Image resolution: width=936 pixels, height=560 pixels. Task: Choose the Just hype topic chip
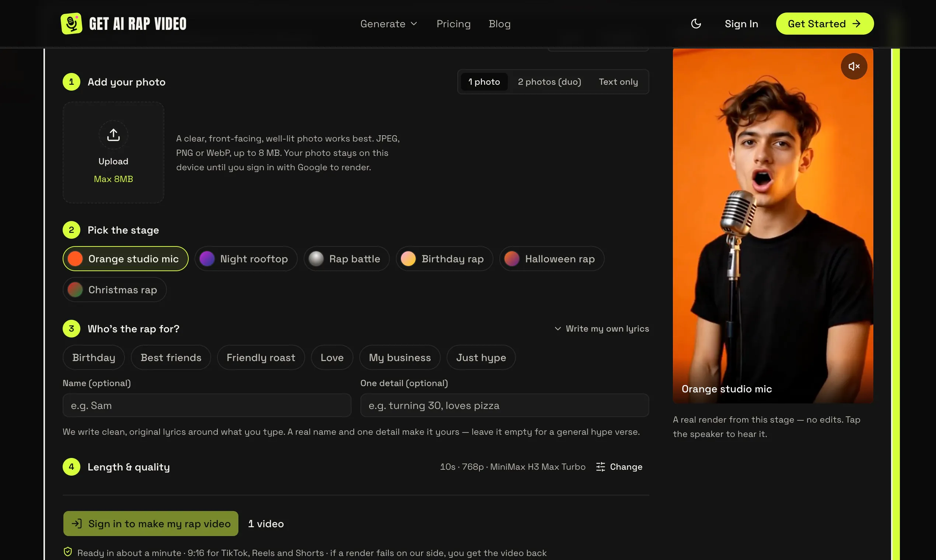481,357
